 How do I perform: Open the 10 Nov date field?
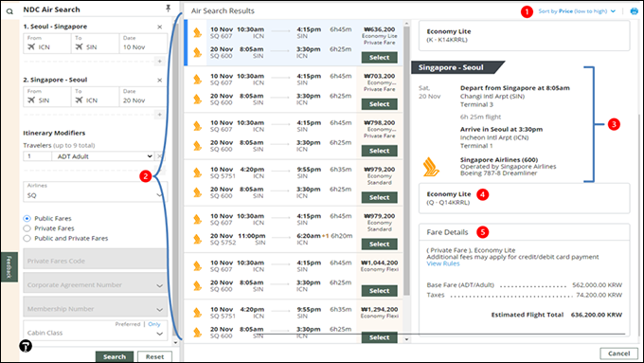coord(143,44)
